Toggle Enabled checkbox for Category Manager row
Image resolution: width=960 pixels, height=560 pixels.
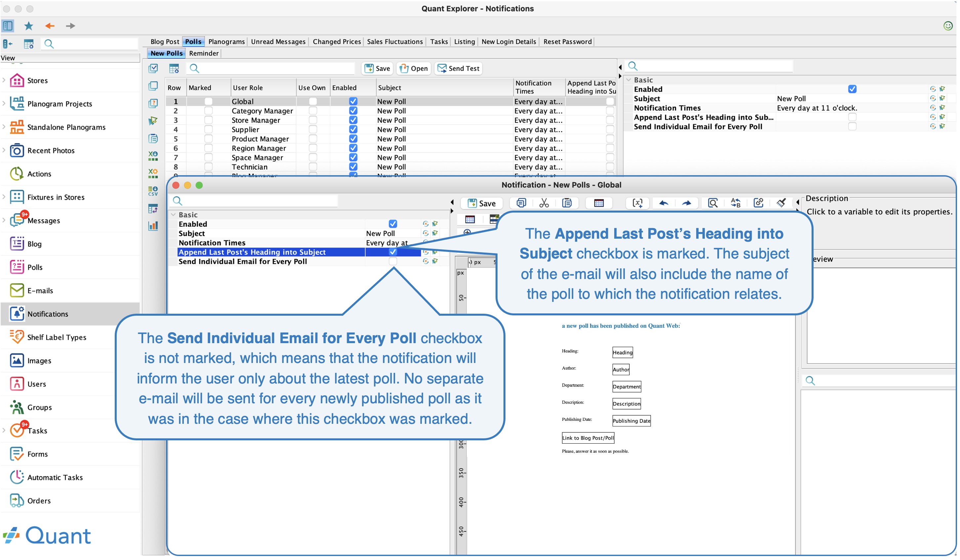point(353,111)
